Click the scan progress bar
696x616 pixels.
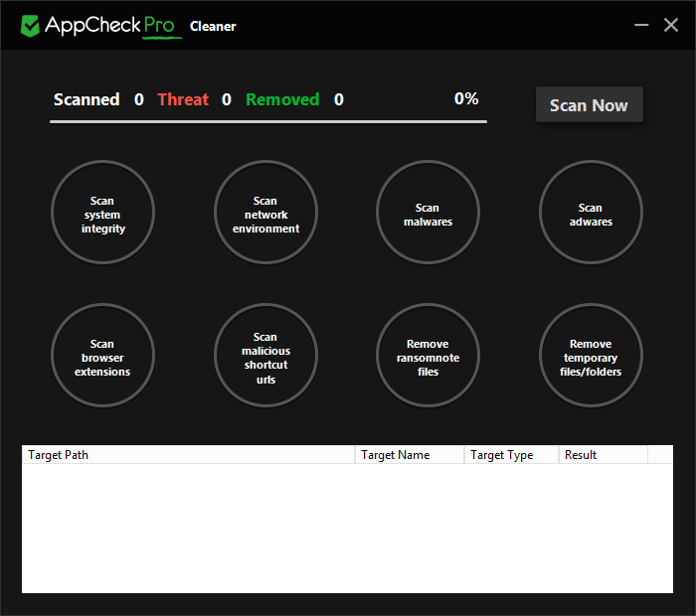(x=268, y=121)
